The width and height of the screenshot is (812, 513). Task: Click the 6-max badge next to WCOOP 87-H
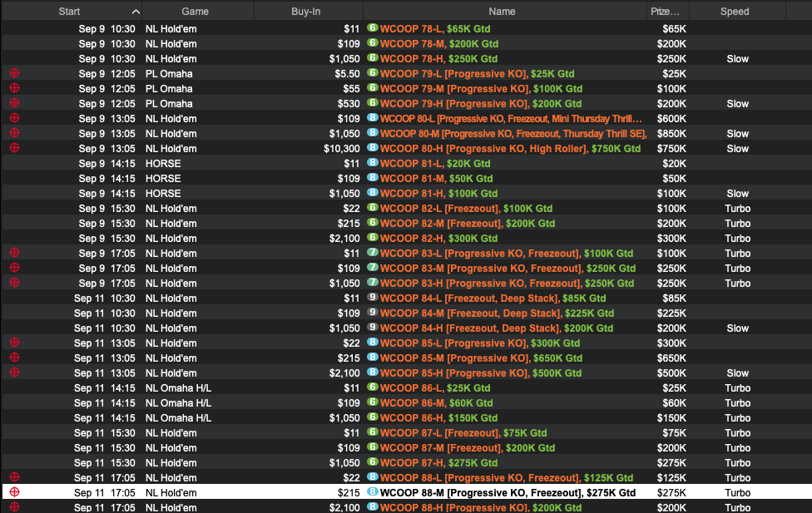[x=373, y=462]
